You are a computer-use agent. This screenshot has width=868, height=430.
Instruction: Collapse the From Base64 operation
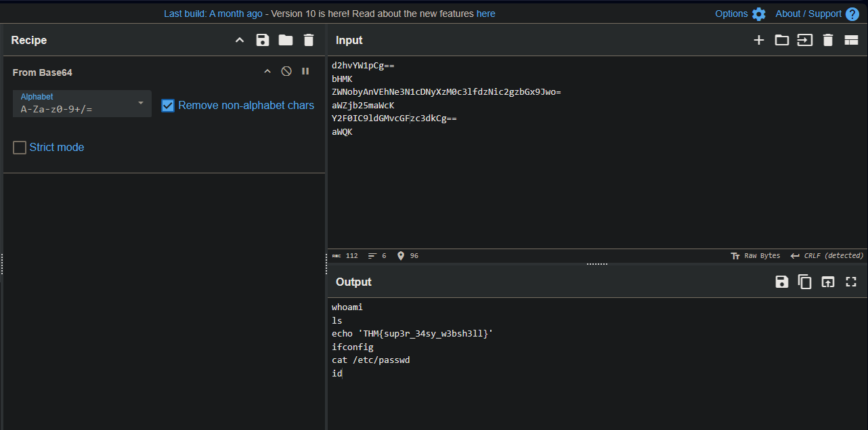(x=267, y=72)
